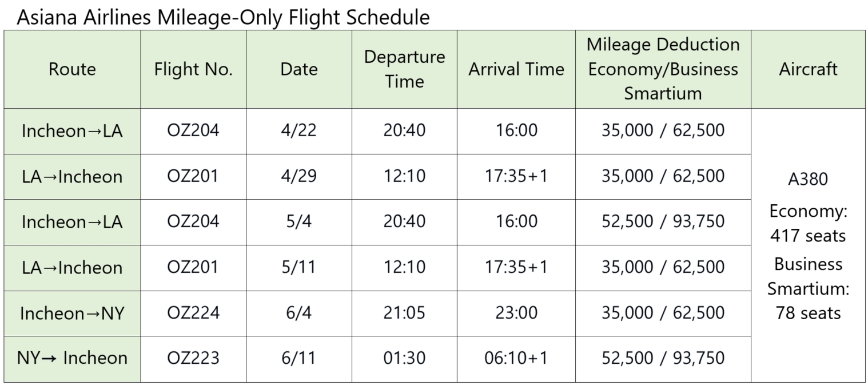Select the "Flight No." header cell
The width and height of the screenshot is (868, 385).
pyautogui.click(x=193, y=69)
